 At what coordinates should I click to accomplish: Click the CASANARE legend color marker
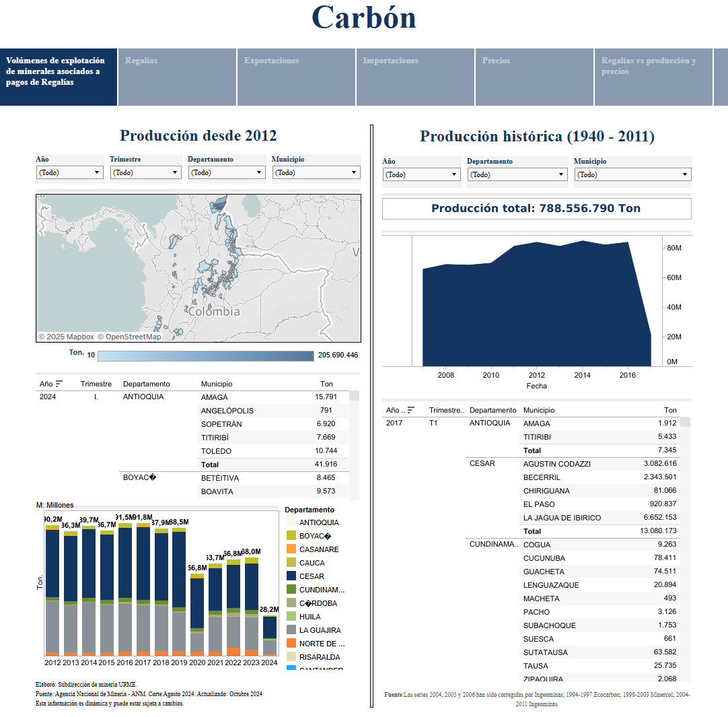291,549
